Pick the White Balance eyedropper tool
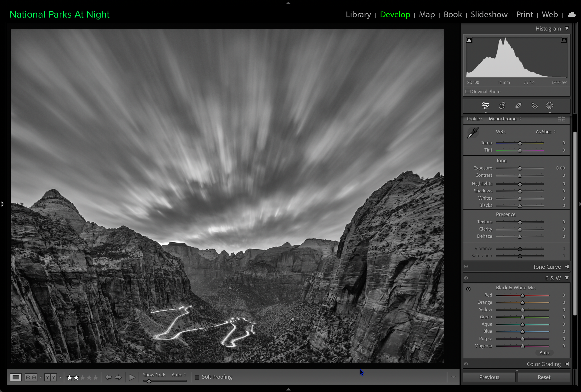The width and height of the screenshot is (581, 392). (x=473, y=132)
